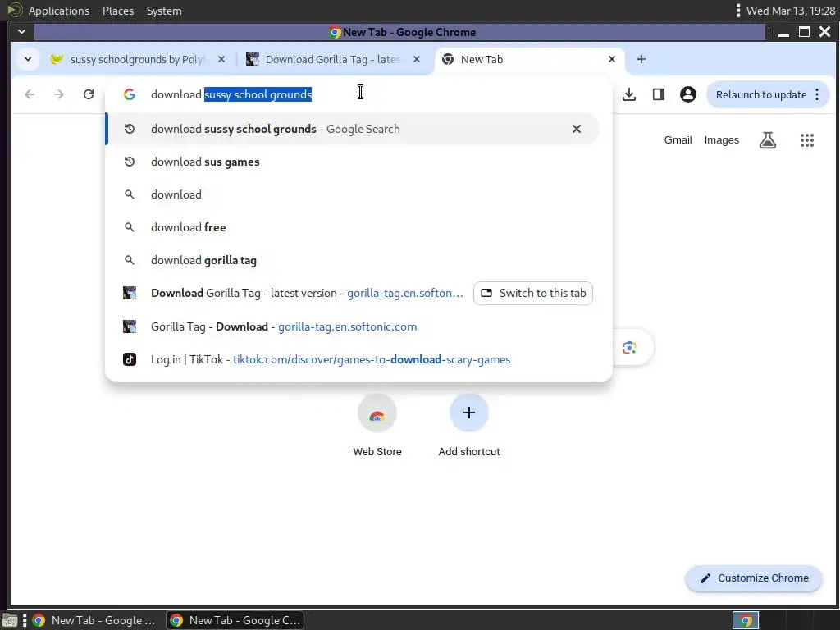Go forward using the forward arrow

[59, 94]
